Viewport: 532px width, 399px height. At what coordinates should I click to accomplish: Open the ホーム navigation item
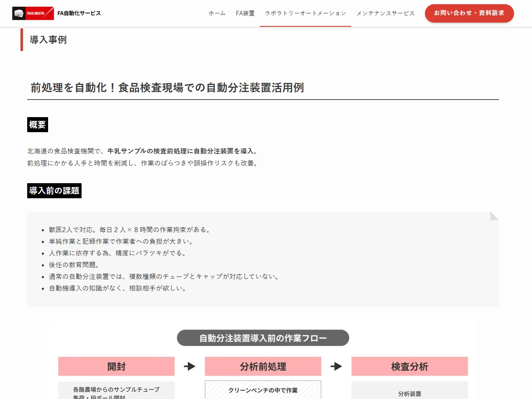(x=217, y=13)
